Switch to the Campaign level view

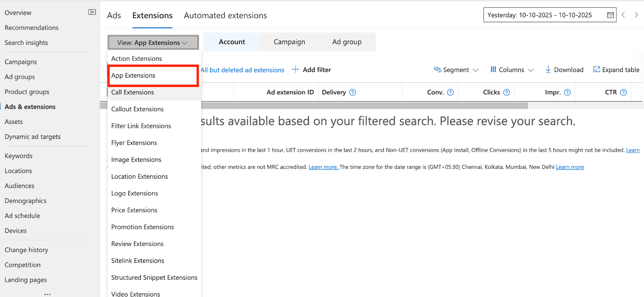(x=289, y=42)
